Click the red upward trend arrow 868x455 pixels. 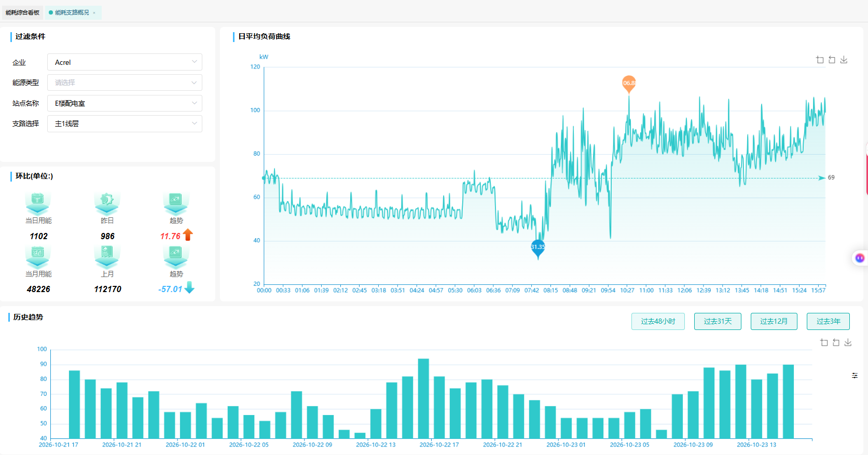point(188,235)
